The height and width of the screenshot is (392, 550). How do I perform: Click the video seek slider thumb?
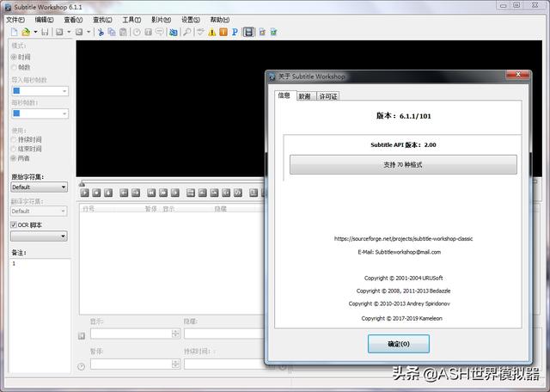click(x=82, y=184)
